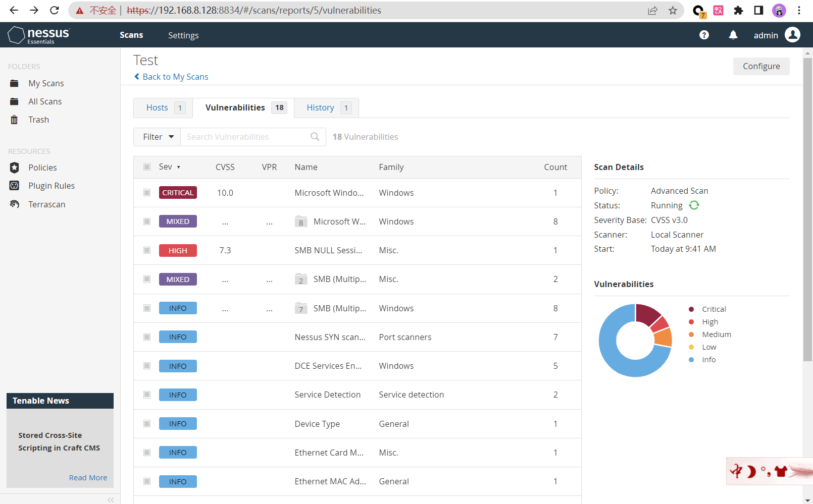Open the browser three-dot menu

799,10
